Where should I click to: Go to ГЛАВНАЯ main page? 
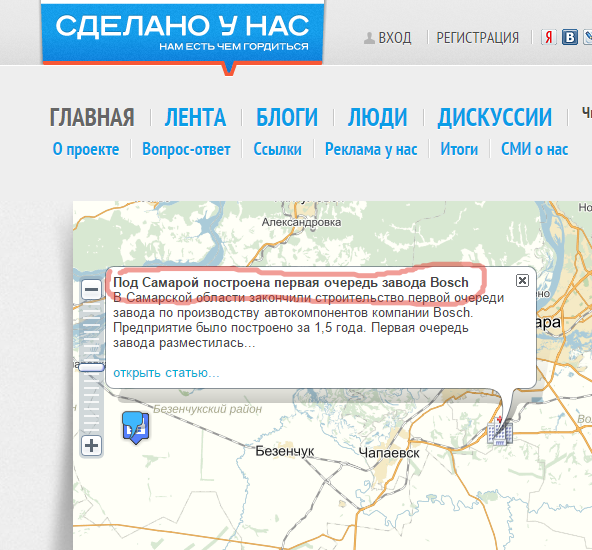pyautogui.click(x=92, y=117)
